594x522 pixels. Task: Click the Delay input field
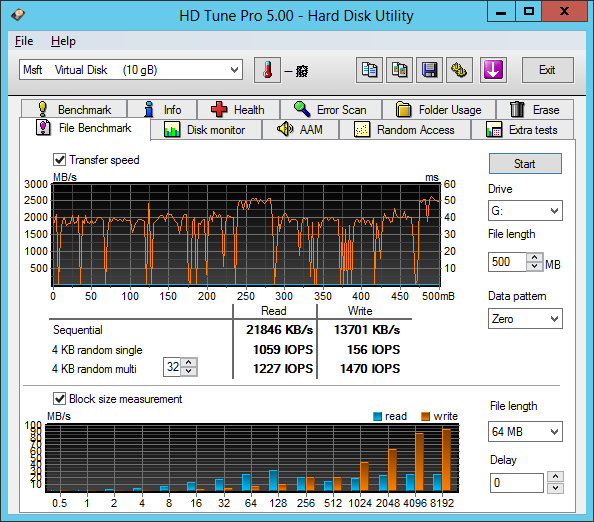tap(516, 483)
